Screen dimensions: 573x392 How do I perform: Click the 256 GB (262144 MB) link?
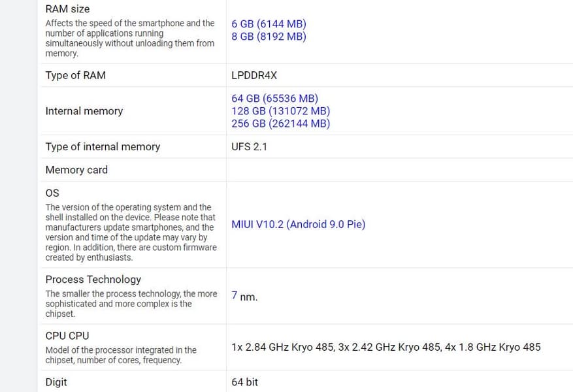pos(280,123)
